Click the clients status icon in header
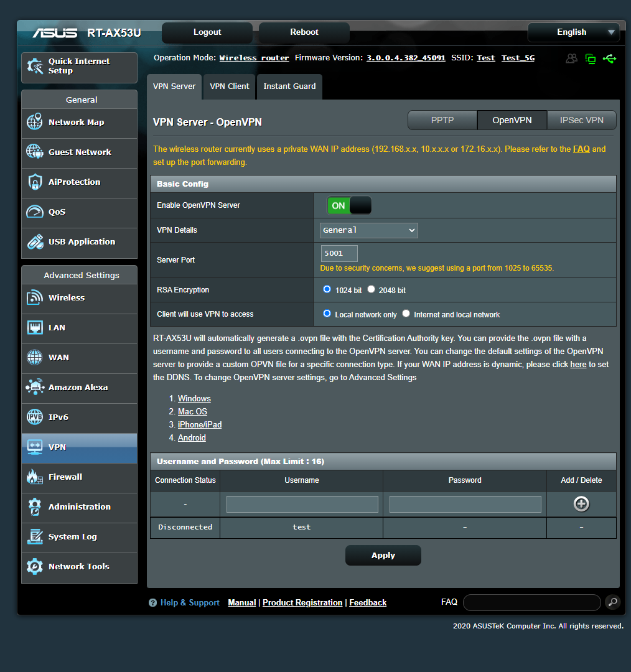631x672 pixels. pyautogui.click(x=571, y=58)
